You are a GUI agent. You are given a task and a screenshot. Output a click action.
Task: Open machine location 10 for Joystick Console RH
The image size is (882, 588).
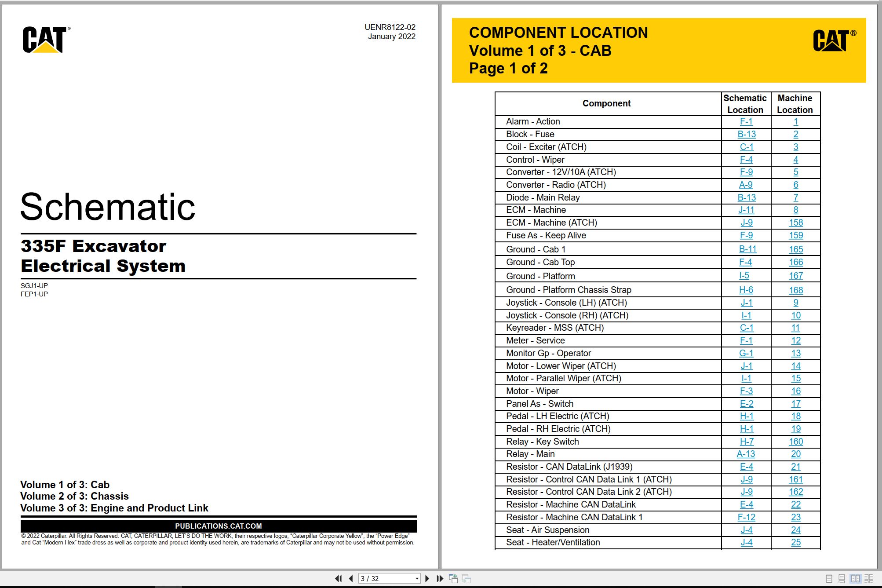pos(796,315)
